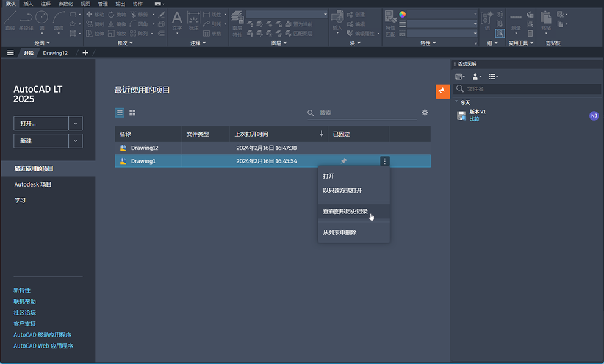Select the Circle (圆) tool
The height and width of the screenshot is (364, 604).
pos(41,21)
